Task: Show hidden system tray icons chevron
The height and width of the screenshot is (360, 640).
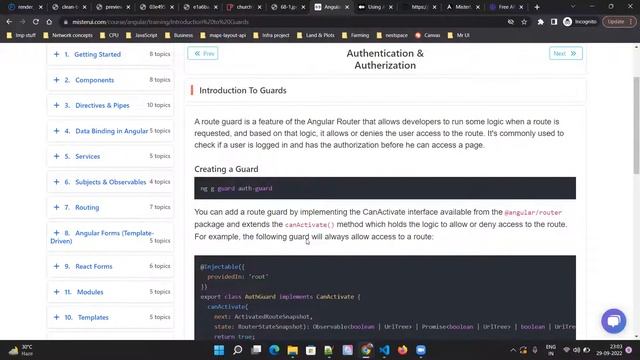Action: tap(513, 350)
